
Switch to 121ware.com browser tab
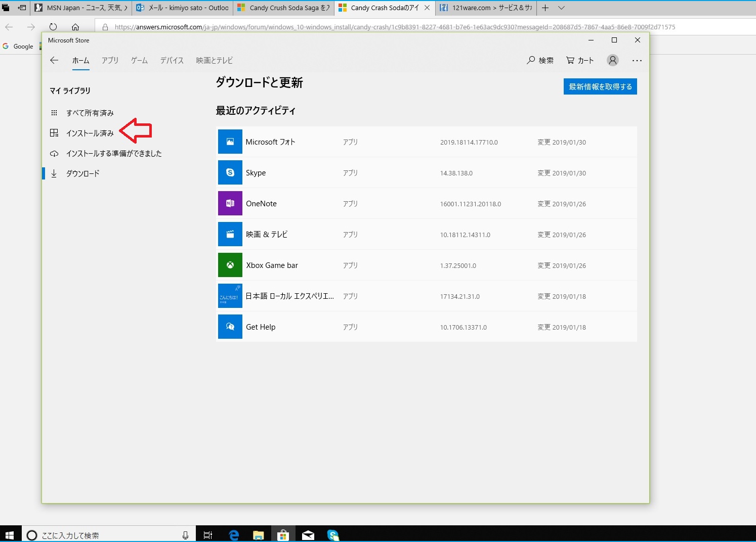(x=486, y=8)
